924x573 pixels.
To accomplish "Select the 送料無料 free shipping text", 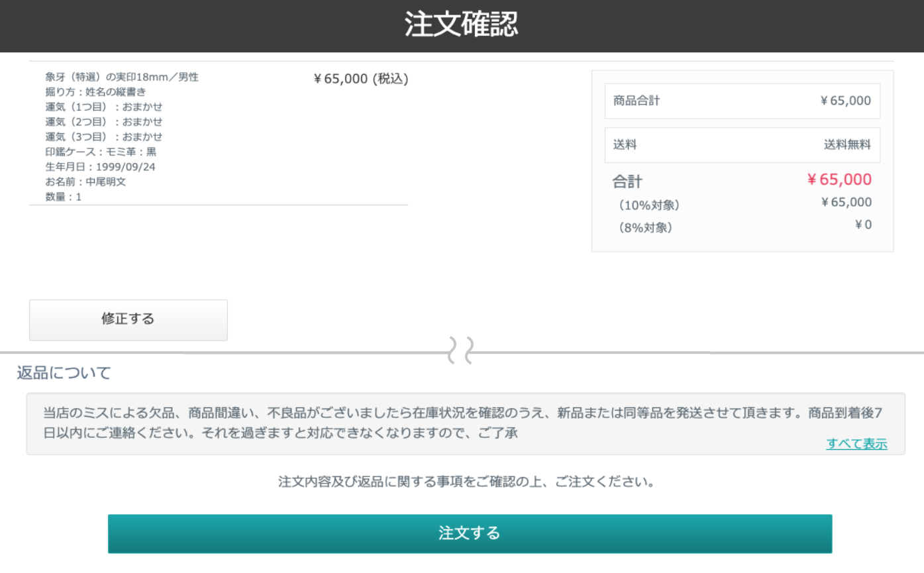I will click(x=854, y=144).
